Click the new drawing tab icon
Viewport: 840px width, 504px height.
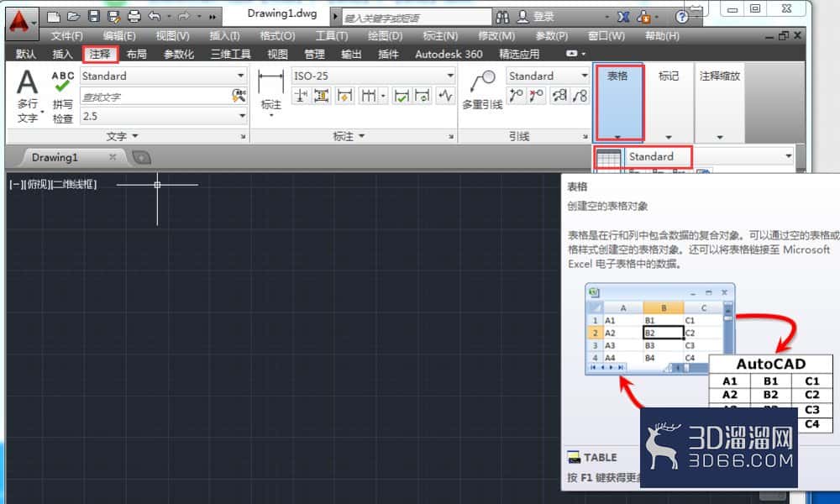[141, 157]
